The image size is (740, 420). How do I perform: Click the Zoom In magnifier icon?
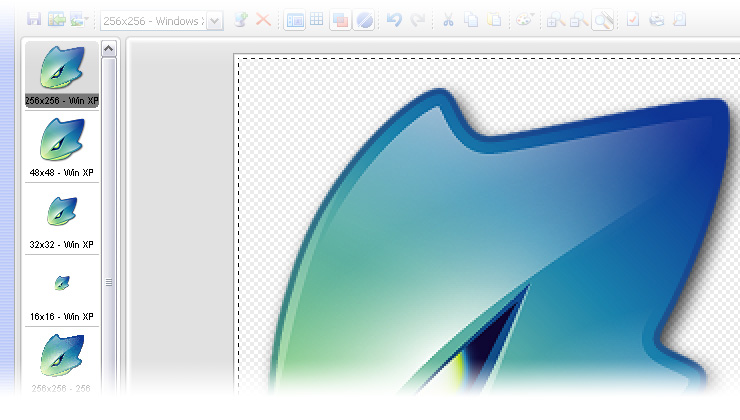tap(556, 20)
